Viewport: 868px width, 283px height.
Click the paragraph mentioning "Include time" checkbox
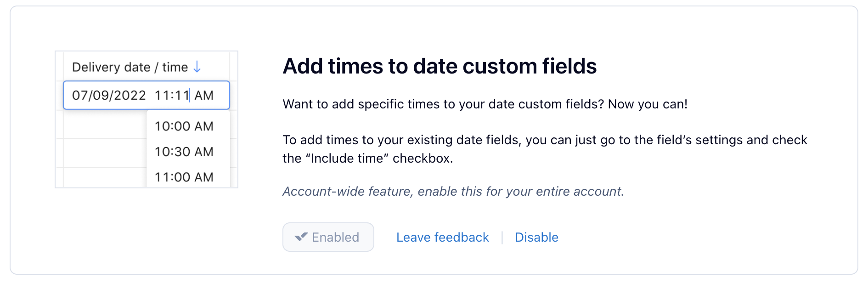coord(545,149)
